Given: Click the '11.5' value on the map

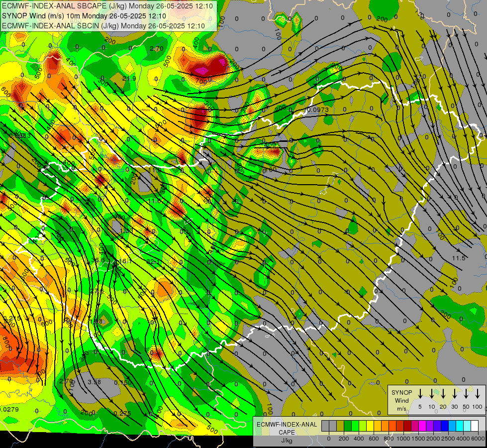Looking at the screenshot, I should coord(459,258).
